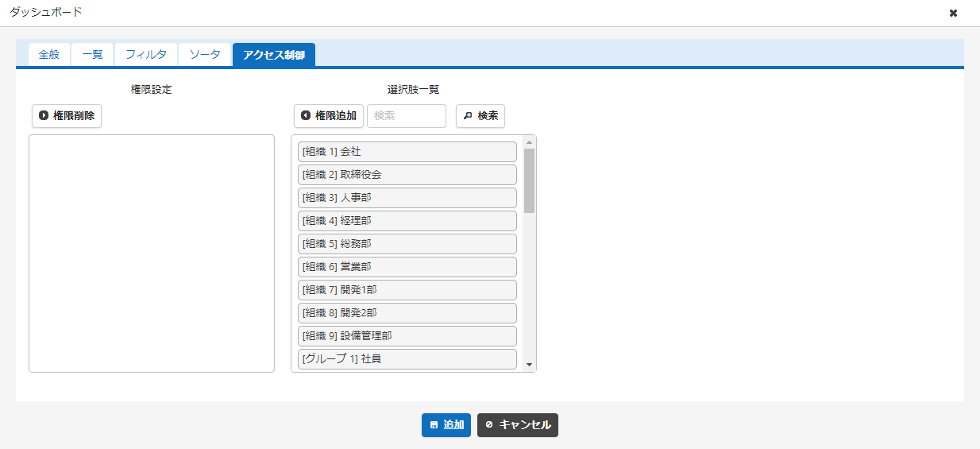
Task: Select [組織 2] 取締役会 item
Action: pyautogui.click(x=407, y=174)
